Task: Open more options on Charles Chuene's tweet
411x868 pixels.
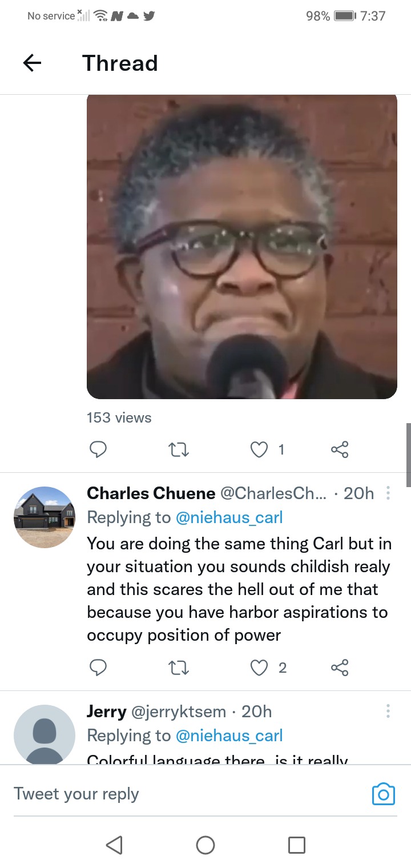Action: click(x=388, y=493)
